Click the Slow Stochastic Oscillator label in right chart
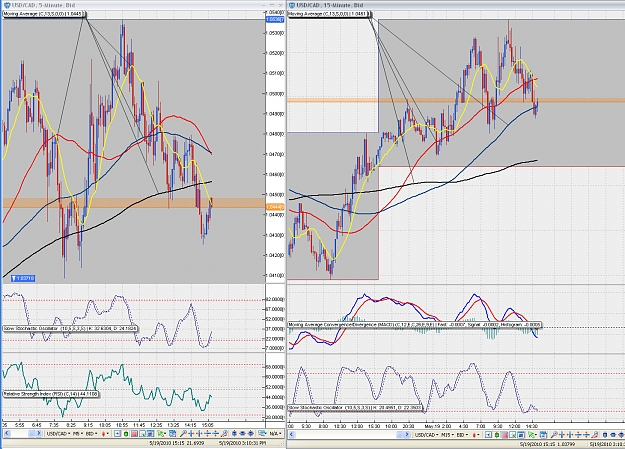This screenshot has height=449, width=625. pyautogui.click(x=355, y=408)
